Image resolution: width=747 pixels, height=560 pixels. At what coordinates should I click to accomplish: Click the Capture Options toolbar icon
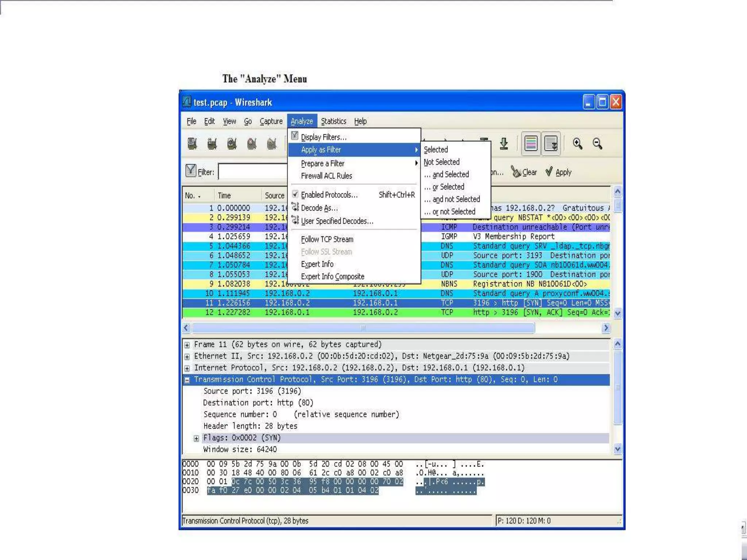coord(212,144)
